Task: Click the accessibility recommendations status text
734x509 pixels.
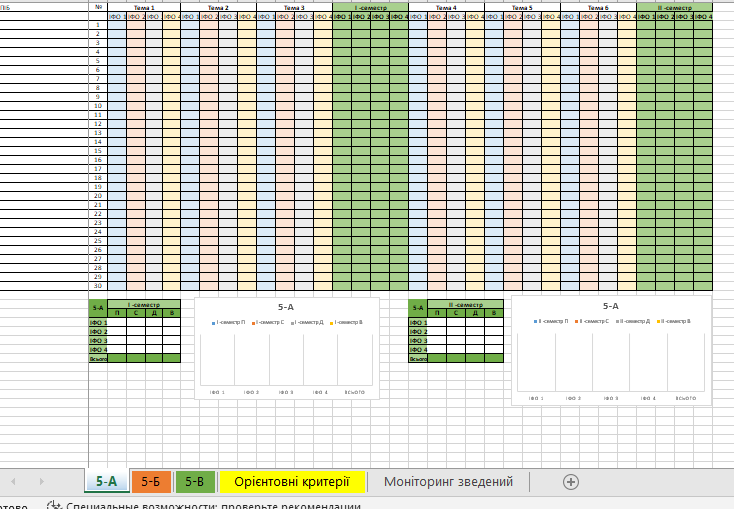Action: tap(213, 506)
